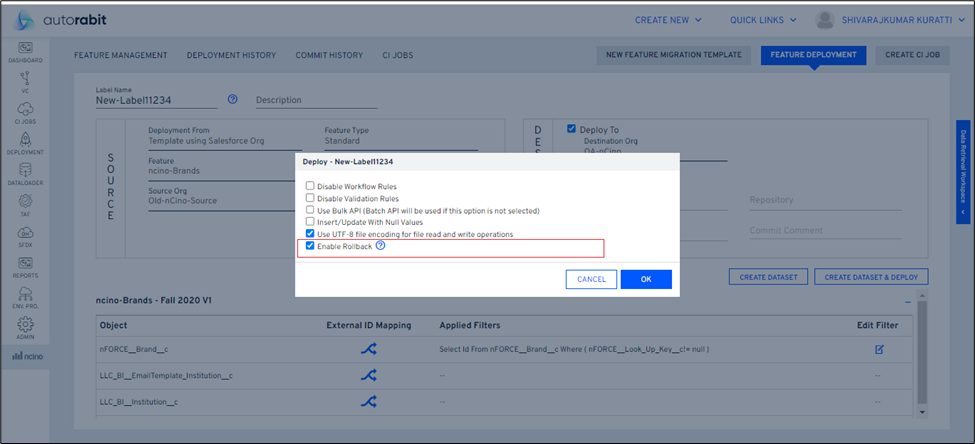Open Reports from the sidebar
The width and height of the screenshot is (975, 444).
pos(25,266)
